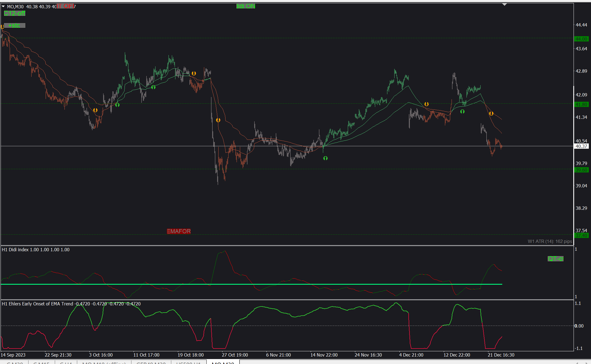Screen dimensions: 591x364
Task: Click the 40.37 current price label
Action: (581, 146)
